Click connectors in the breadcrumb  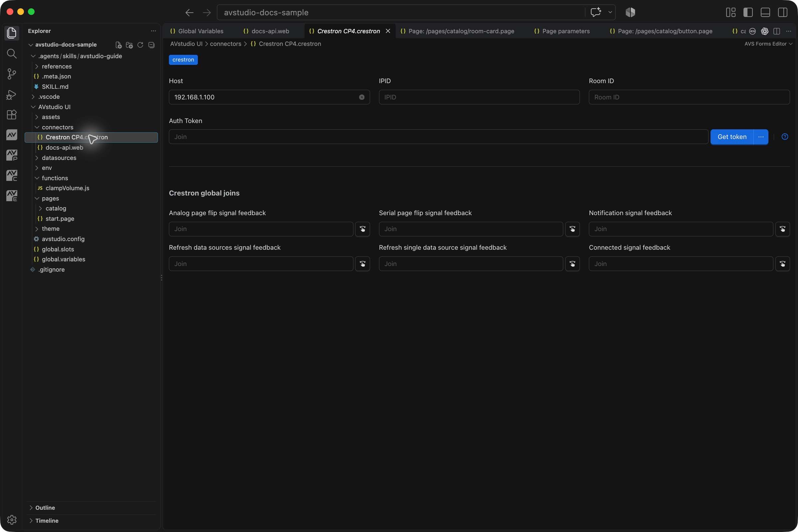225,44
